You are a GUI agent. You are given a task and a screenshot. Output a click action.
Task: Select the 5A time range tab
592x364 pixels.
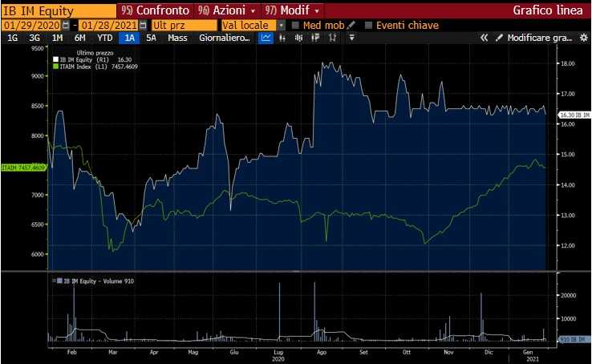coord(151,38)
